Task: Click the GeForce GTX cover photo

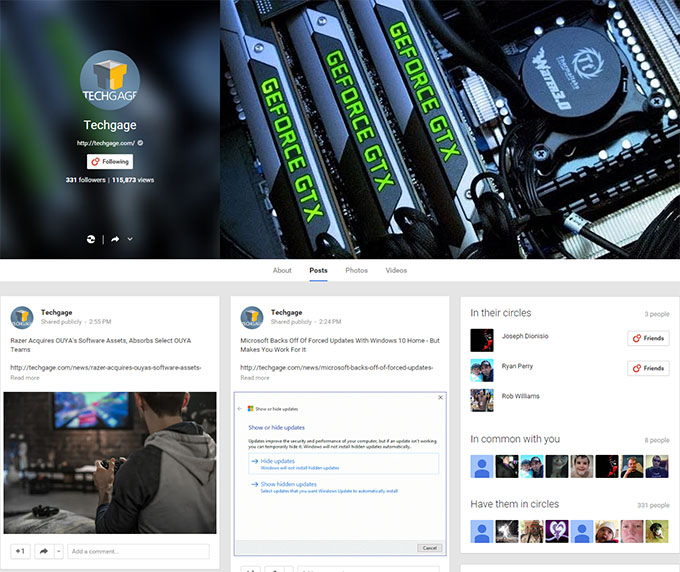Action: click(x=450, y=129)
